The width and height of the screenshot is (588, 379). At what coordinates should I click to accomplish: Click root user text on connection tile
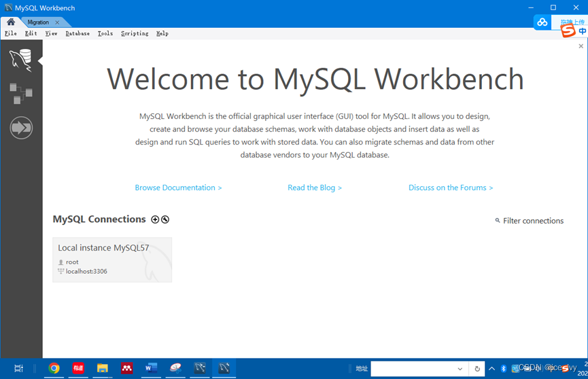click(x=72, y=262)
